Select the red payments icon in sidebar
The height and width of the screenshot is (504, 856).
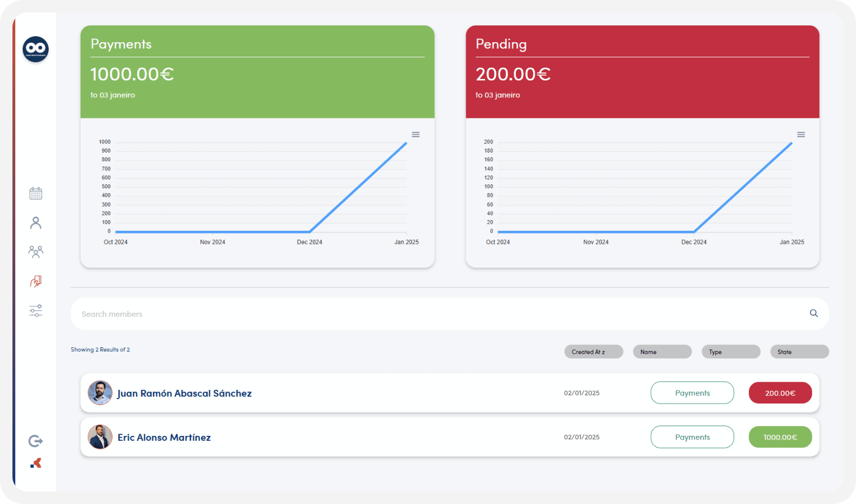click(36, 281)
